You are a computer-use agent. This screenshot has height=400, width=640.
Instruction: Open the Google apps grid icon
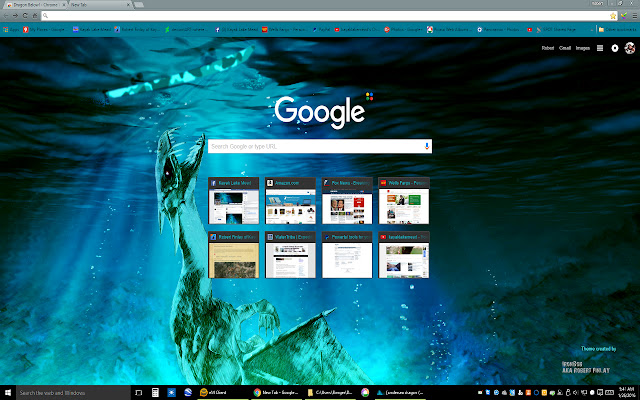600,48
